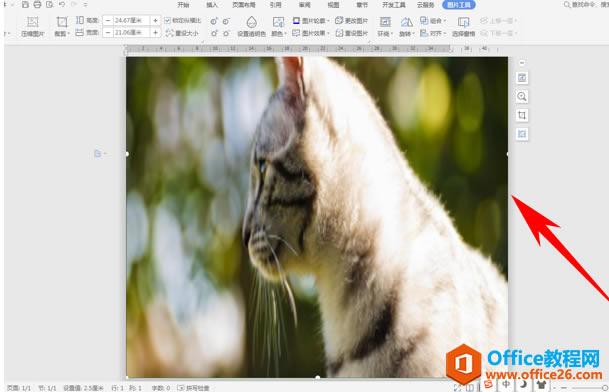Decrease picture width with minus button
Viewport: 609px width, 392px height.
(x=108, y=33)
